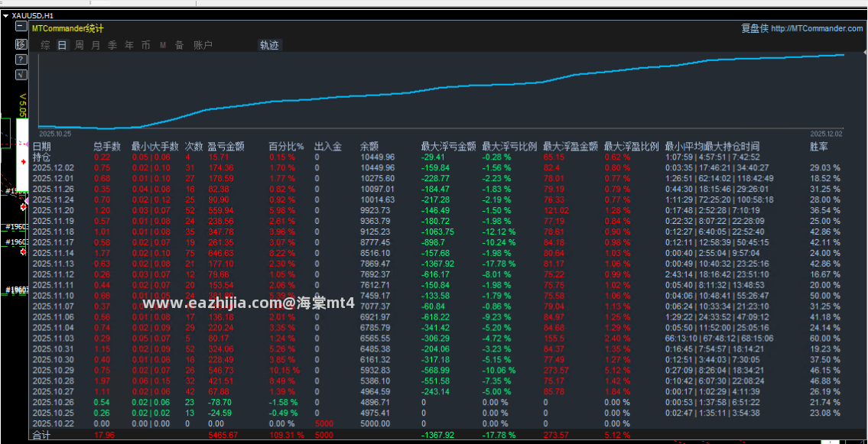The image size is (868, 444).
Task: Click the 胜率 column header
Action: (819, 147)
